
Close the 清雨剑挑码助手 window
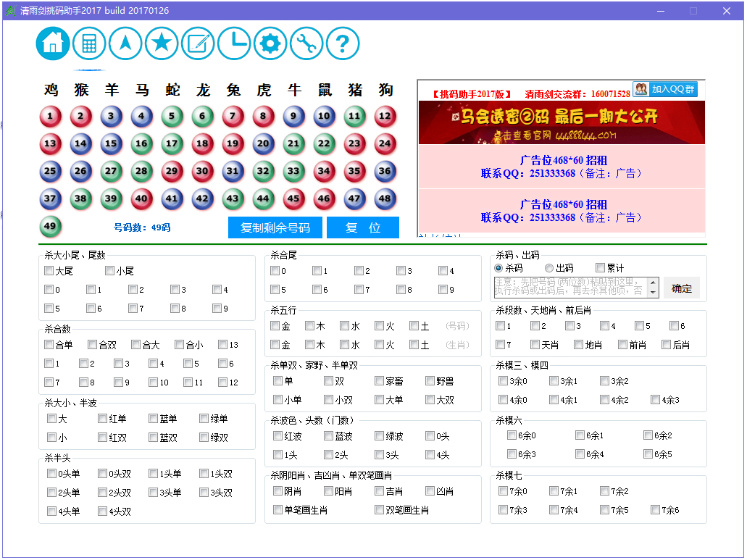point(727,10)
